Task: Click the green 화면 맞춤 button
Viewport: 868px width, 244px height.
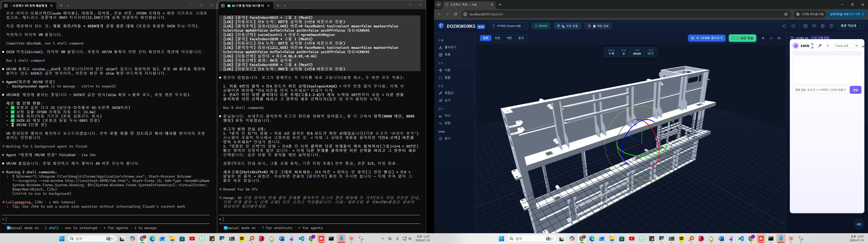Action: tap(742, 38)
